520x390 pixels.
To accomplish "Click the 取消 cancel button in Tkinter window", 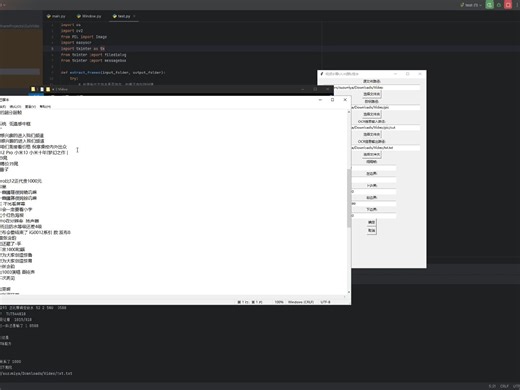I will (372, 230).
